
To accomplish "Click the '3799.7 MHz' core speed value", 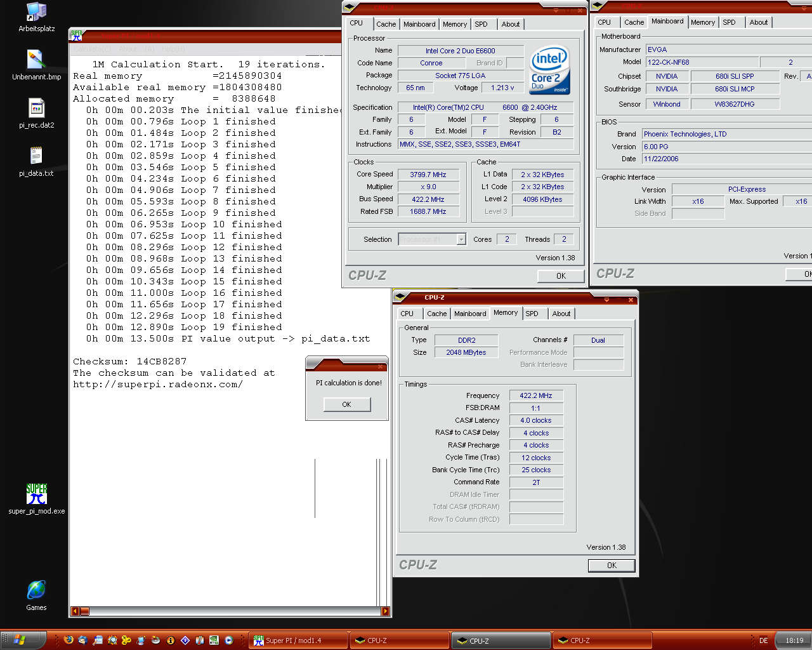I will click(428, 175).
